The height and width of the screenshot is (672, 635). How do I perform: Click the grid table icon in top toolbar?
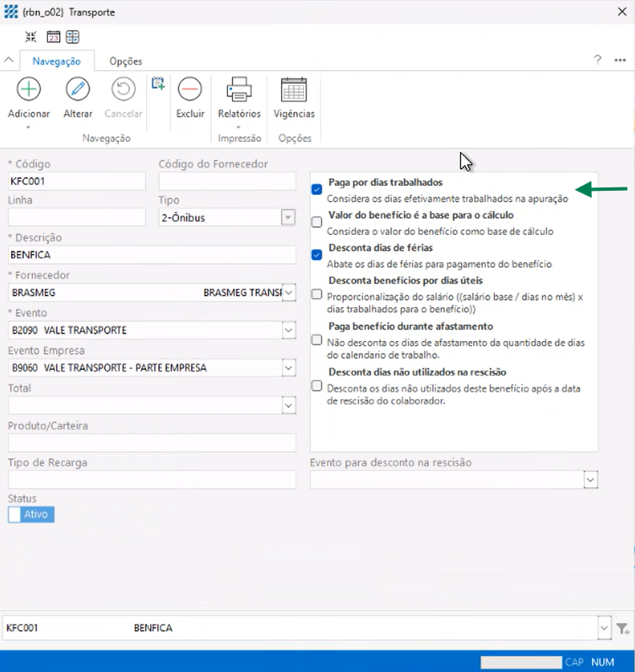(x=73, y=37)
